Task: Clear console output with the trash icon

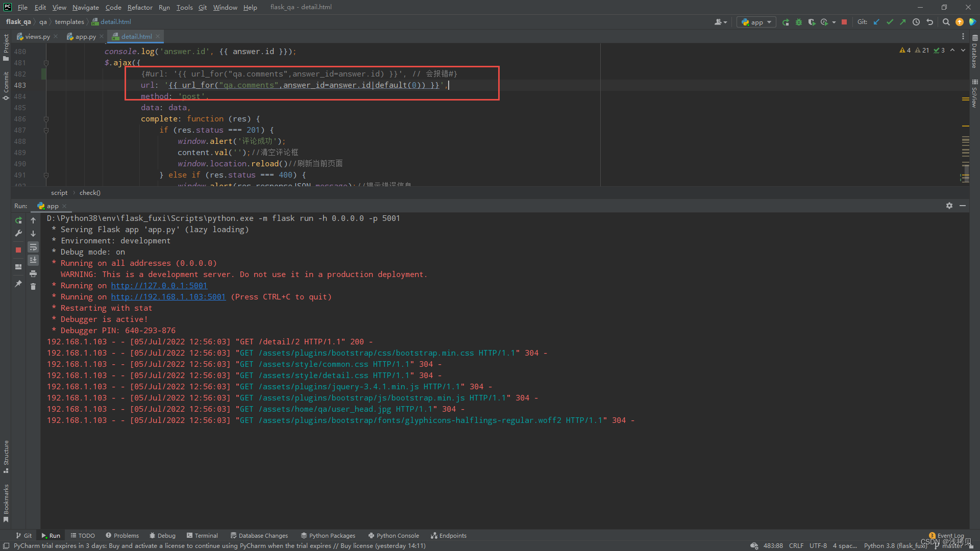Action: tap(33, 286)
